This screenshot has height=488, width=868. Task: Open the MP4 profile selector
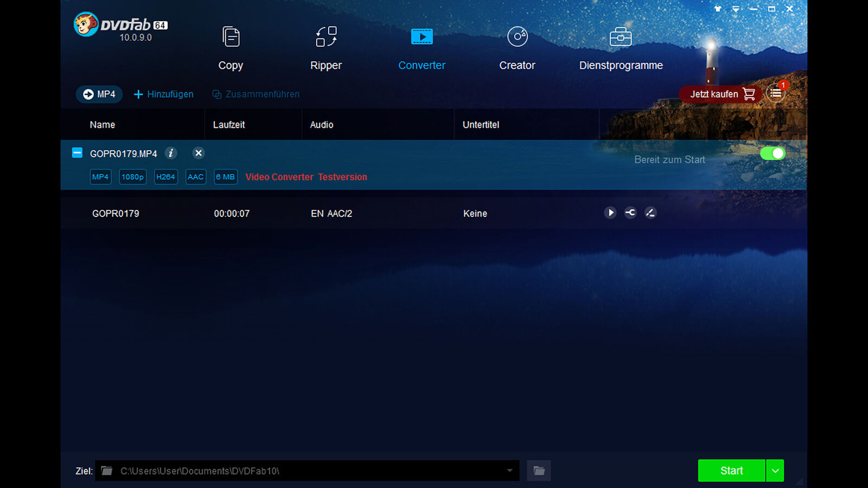tap(99, 94)
